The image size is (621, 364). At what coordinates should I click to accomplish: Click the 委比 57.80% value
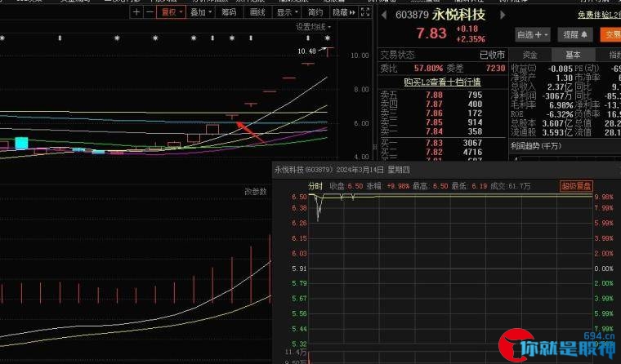pyautogui.click(x=428, y=68)
